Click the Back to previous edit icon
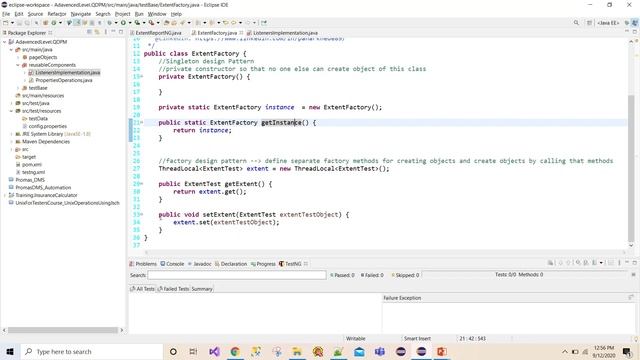 (x=226, y=23)
